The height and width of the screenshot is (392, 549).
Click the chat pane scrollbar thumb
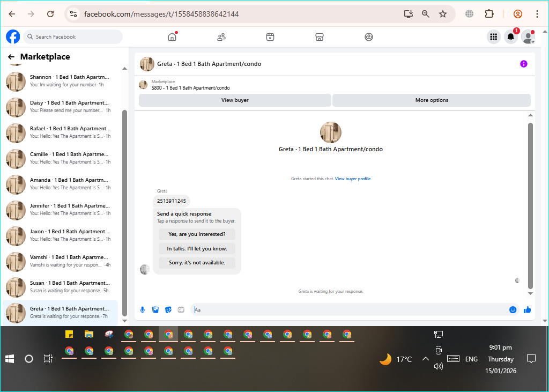[x=530, y=206]
